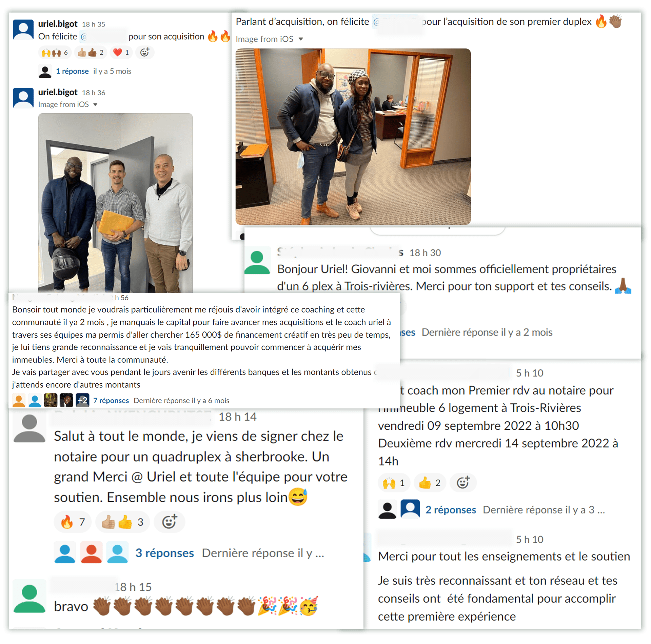The image size is (651, 644).
Task: Open the 2 réponses thread
Action: tap(451, 510)
